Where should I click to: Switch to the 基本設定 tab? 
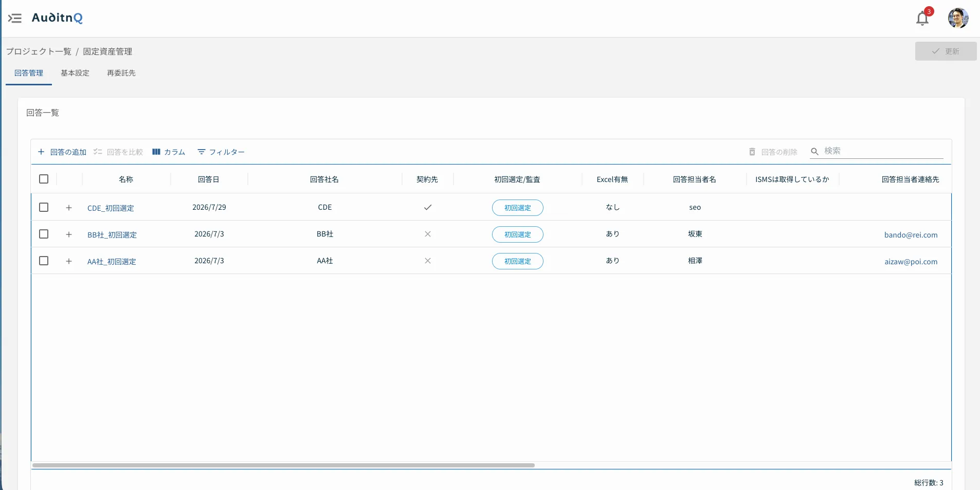[x=75, y=73]
